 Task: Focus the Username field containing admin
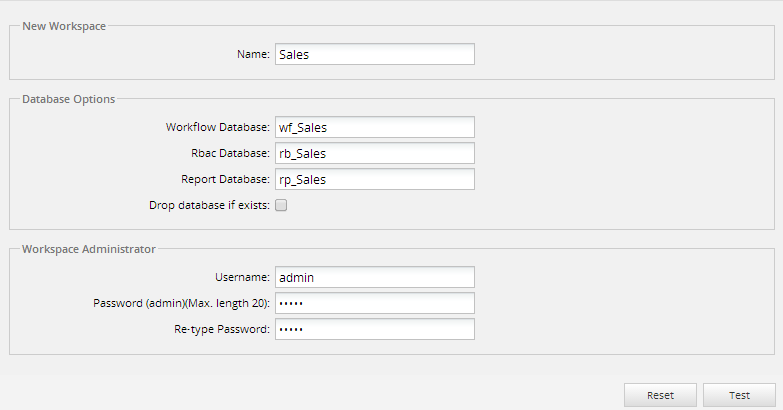(374, 277)
